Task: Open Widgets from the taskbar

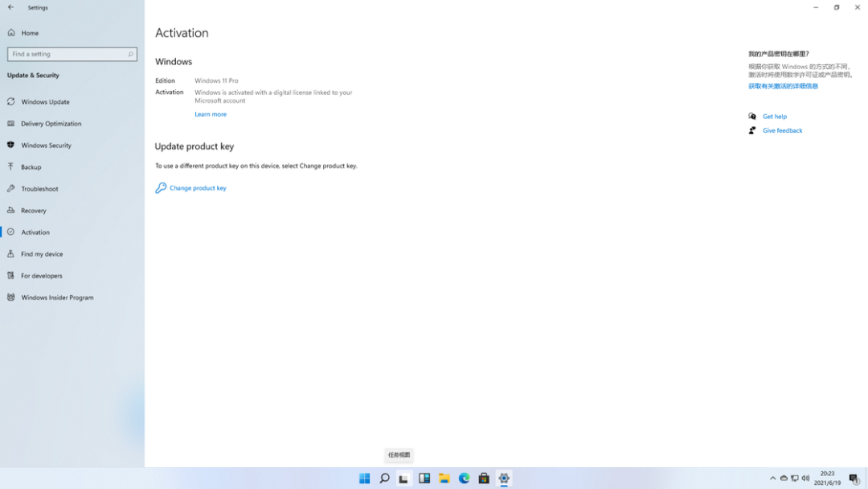Action: [424, 479]
